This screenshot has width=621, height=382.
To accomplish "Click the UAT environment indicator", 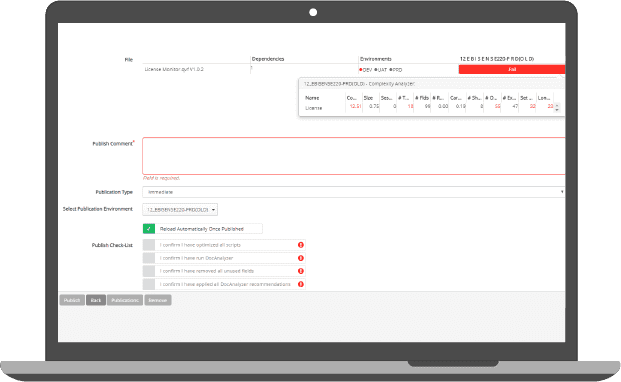I will (380, 70).
